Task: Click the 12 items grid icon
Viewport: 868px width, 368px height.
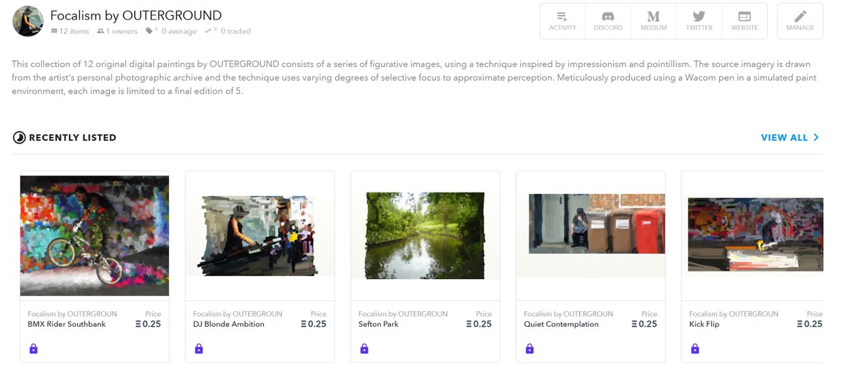Action: click(54, 31)
